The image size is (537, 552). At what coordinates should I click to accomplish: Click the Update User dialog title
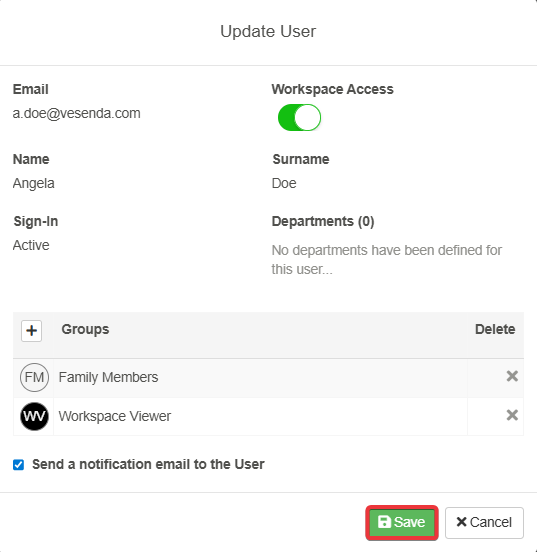click(268, 31)
